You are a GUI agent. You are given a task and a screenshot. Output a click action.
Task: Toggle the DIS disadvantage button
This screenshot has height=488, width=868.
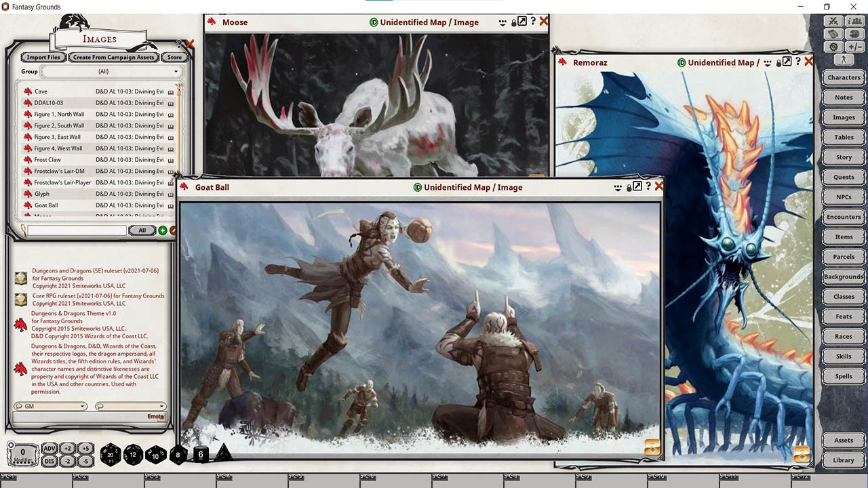click(x=50, y=461)
